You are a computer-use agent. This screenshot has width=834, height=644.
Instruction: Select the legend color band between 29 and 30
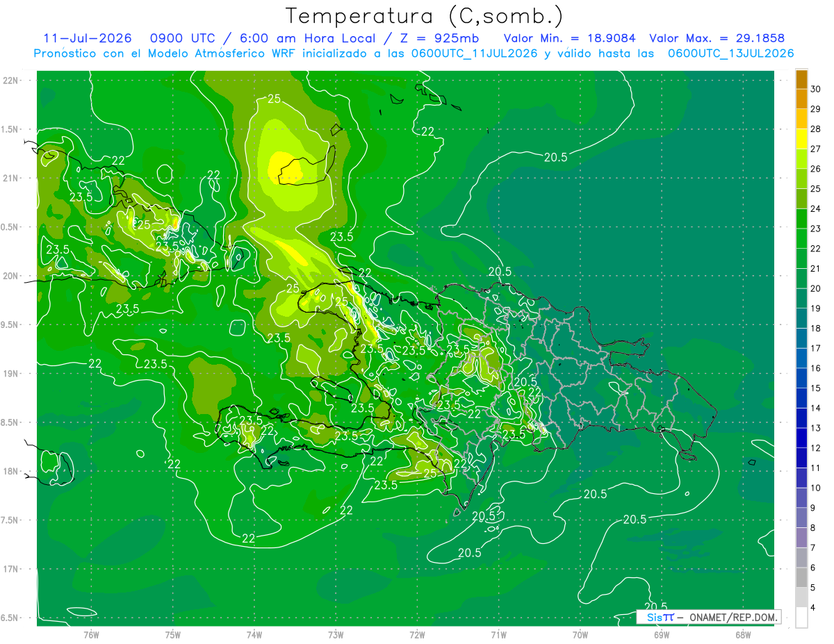[x=801, y=99]
